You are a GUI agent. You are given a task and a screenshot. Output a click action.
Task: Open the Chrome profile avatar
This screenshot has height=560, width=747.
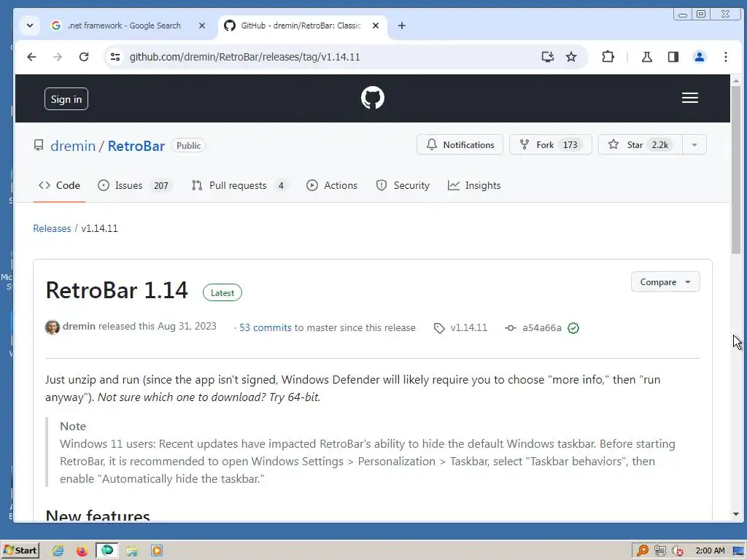(x=700, y=57)
